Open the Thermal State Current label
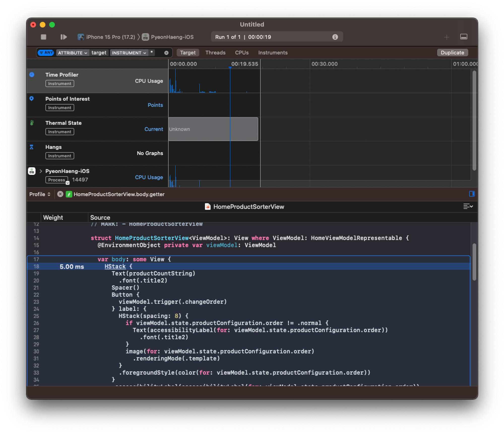The width and height of the screenshot is (504, 434). pos(154,129)
